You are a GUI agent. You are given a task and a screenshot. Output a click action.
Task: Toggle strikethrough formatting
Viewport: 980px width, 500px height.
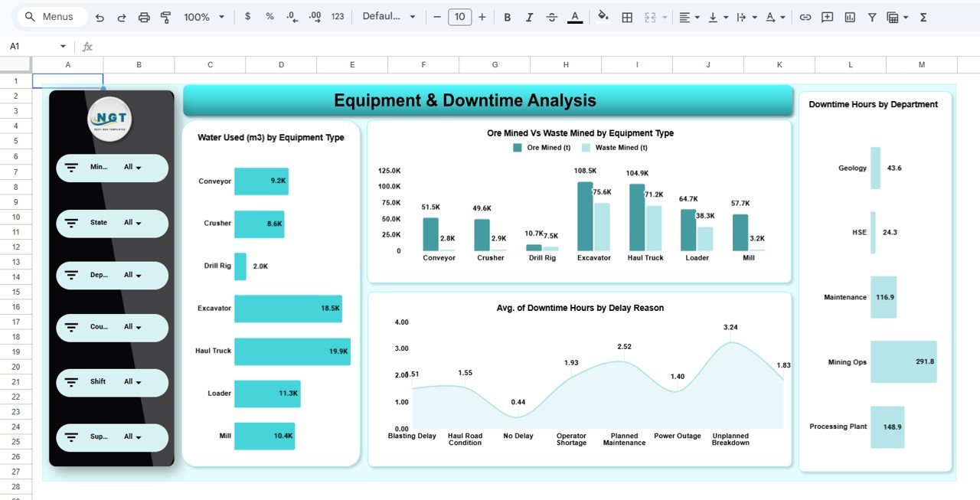(552, 16)
